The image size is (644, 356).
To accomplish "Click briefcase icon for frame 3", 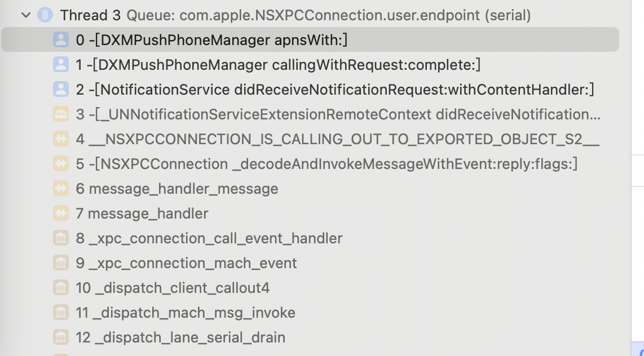I will pos(60,114).
